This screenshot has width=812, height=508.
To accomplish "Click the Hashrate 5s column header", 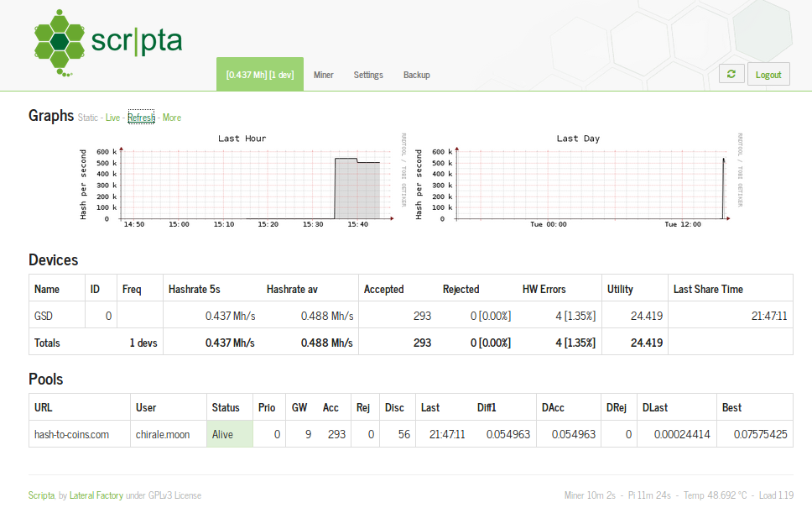I will click(194, 289).
